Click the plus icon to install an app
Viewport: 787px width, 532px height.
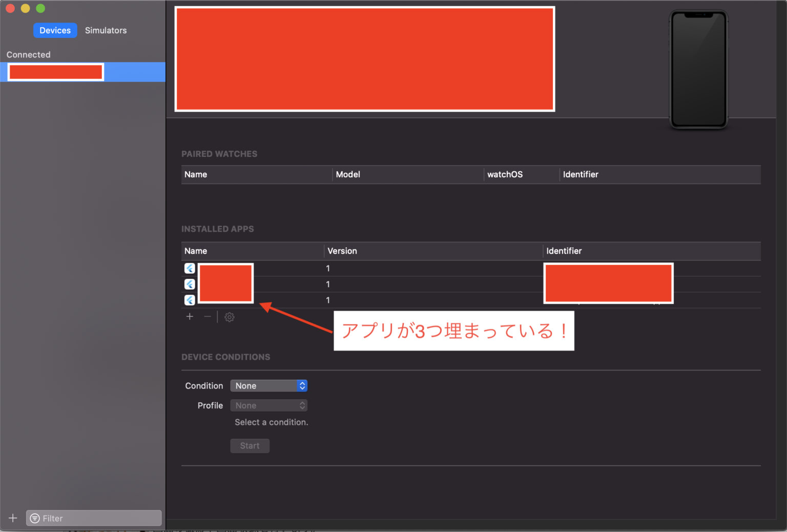coord(190,317)
